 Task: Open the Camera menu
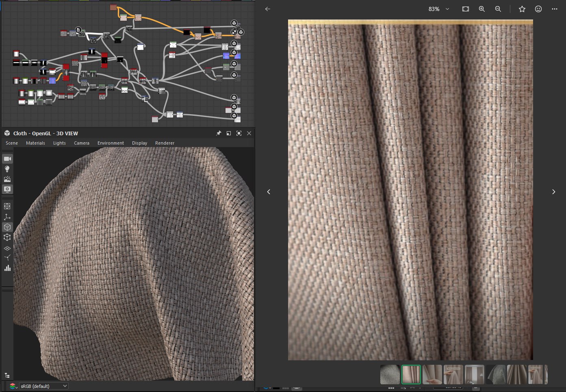point(82,143)
